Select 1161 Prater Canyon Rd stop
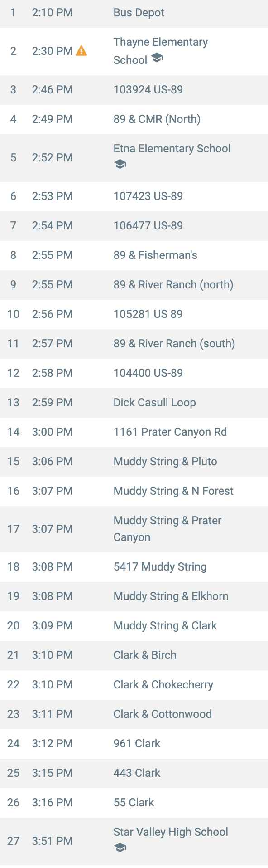Viewport: 268px width, 868px height. tap(134, 432)
